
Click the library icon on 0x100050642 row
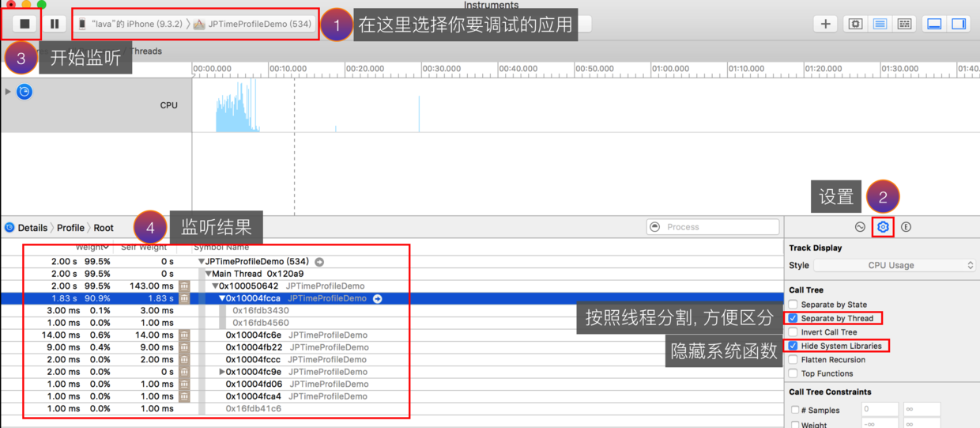pyautogui.click(x=184, y=286)
